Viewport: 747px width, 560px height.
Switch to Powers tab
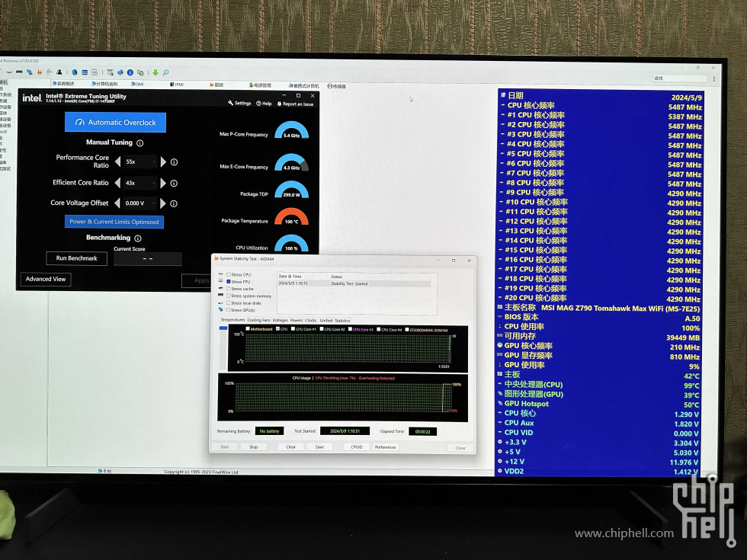point(297,321)
